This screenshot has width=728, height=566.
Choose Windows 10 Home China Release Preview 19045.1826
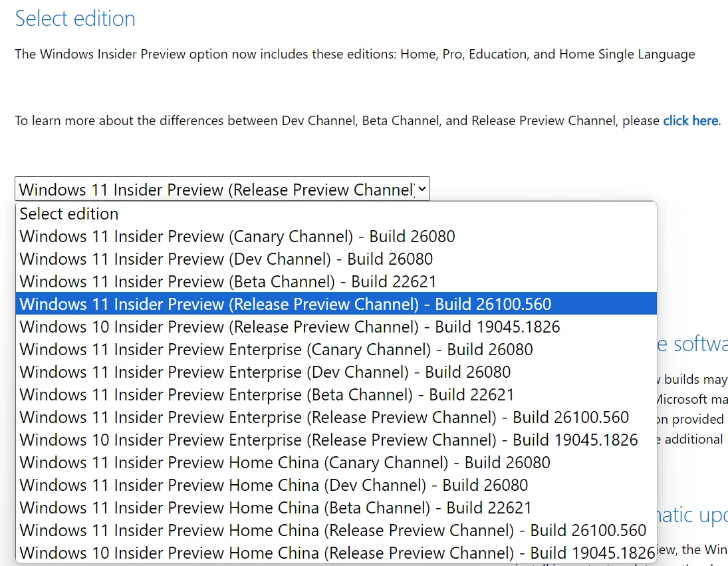tap(336, 553)
